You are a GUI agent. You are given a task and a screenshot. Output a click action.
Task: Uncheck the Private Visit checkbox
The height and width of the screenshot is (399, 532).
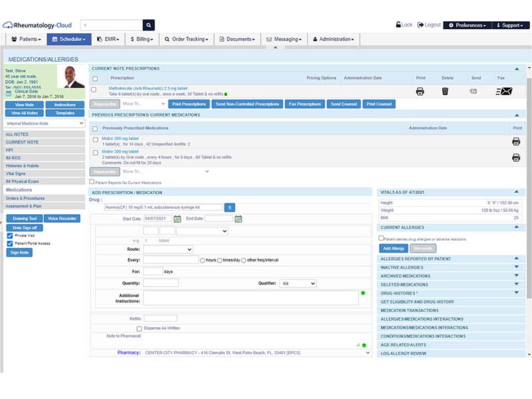tap(10, 235)
